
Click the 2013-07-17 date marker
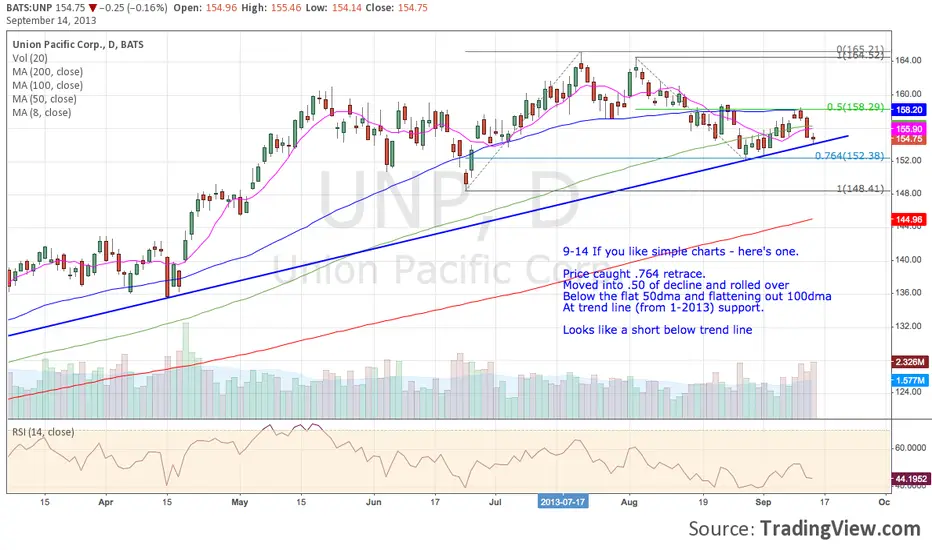tap(562, 502)
